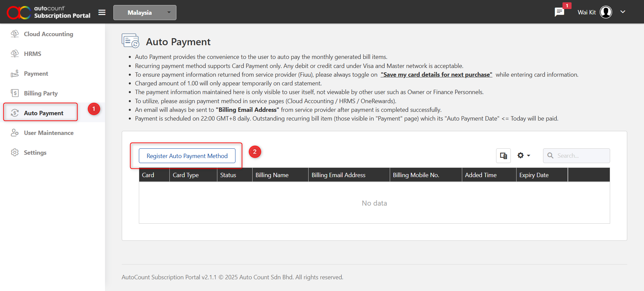Navigate to Billing Party

point(41,93)
